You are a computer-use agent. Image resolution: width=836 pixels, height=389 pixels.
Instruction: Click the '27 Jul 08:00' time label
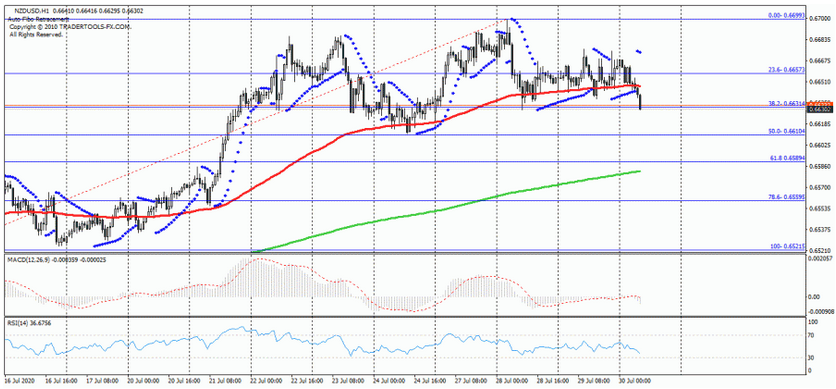point(472,380)
